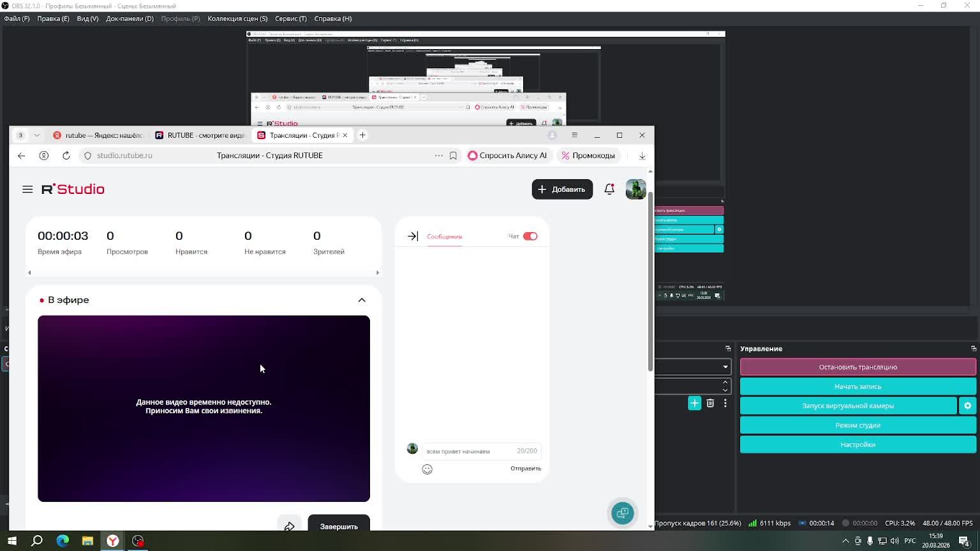Click Режим студии button
The height and width of the screenshot is (551, 980).
click(x=858, y=425)
